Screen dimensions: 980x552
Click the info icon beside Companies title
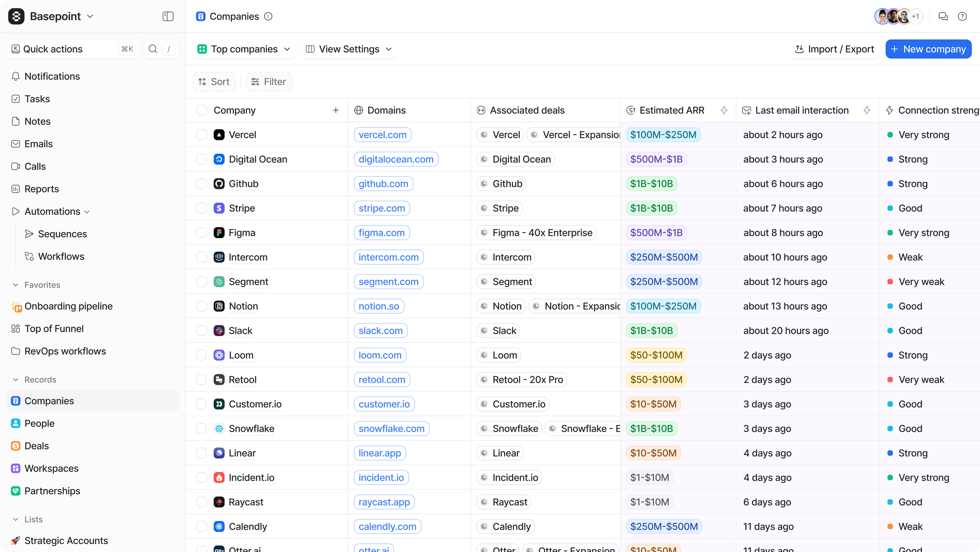pyautogui.click(x=268, y=16)
